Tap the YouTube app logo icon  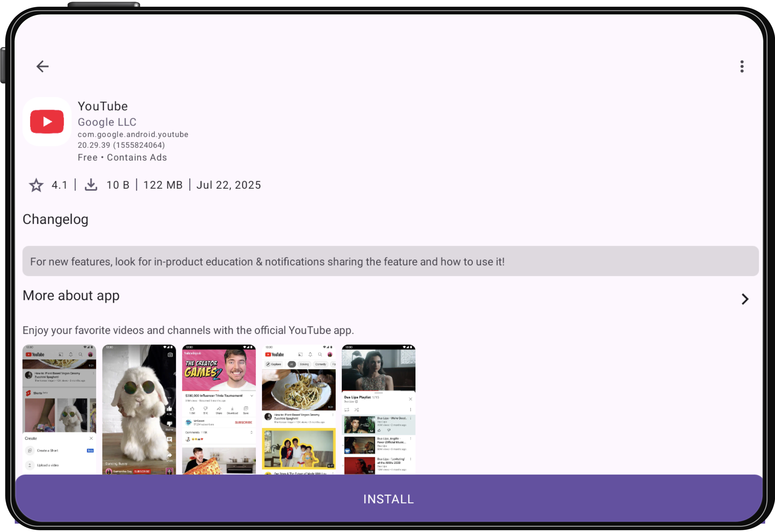click(x=47, y=122)
